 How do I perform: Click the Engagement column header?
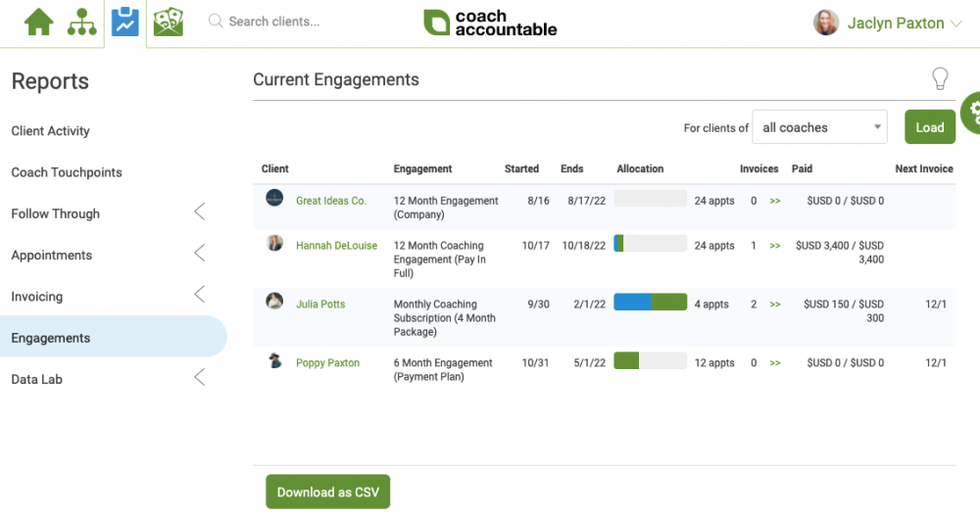(422, 168)
